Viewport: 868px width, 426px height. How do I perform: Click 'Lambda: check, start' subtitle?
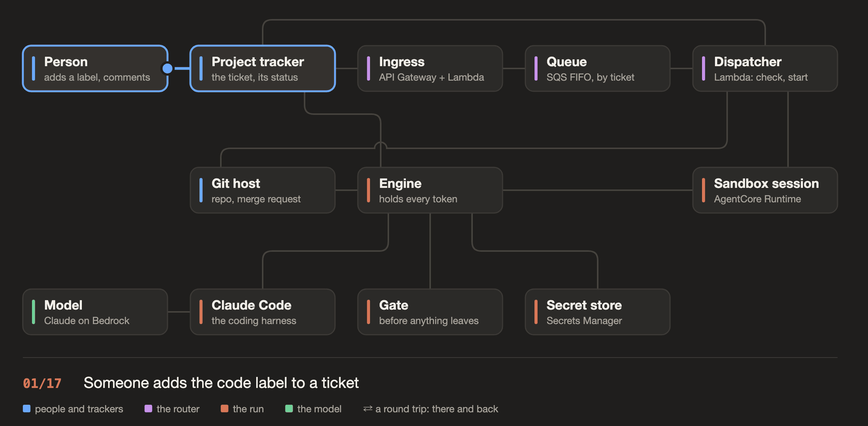(761, 78)
